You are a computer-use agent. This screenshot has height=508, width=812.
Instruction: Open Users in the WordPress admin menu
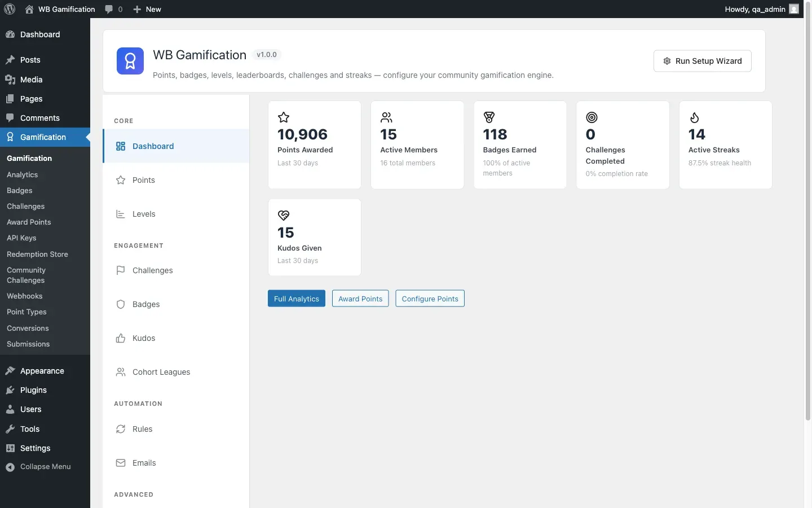click(45, 409)
